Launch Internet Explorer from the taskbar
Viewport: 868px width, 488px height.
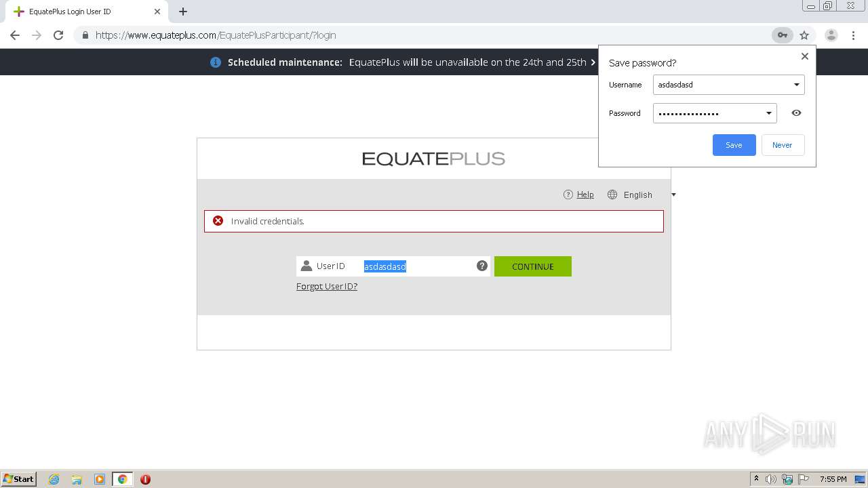click(54, 479)
